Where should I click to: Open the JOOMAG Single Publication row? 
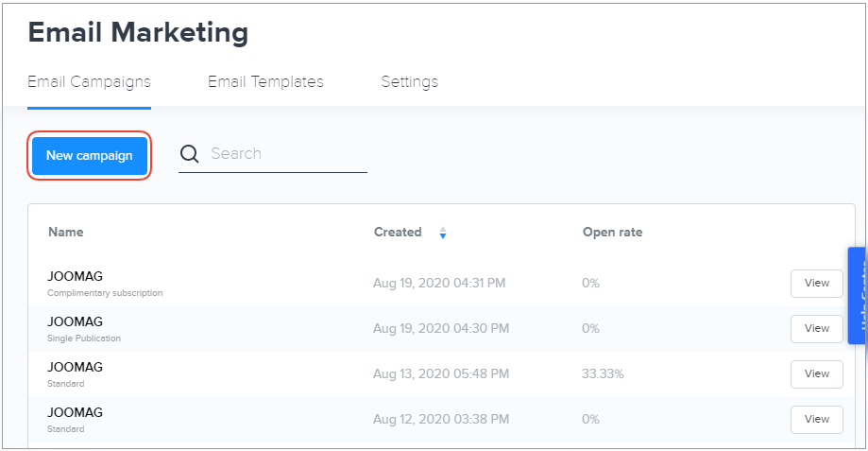pos(76,321)
